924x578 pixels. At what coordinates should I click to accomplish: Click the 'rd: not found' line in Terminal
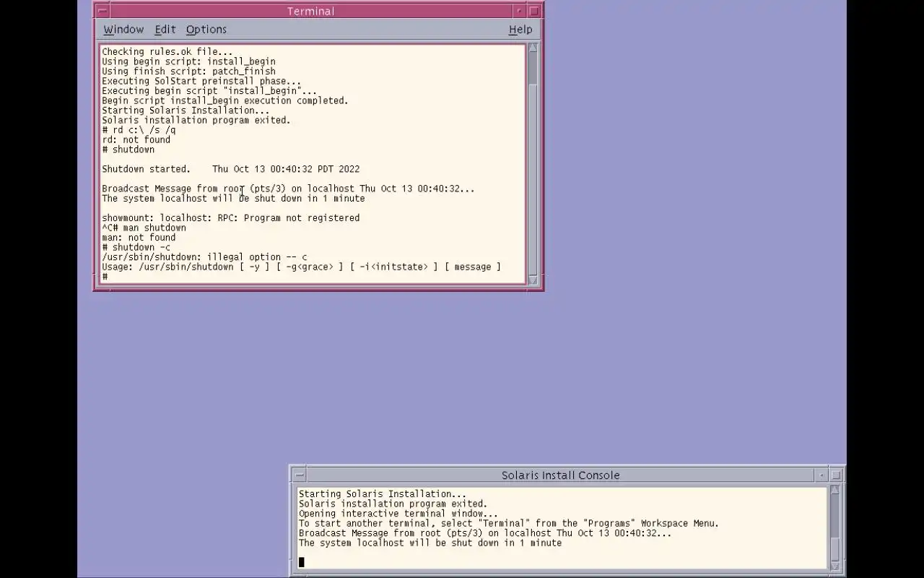click(136, 139)
